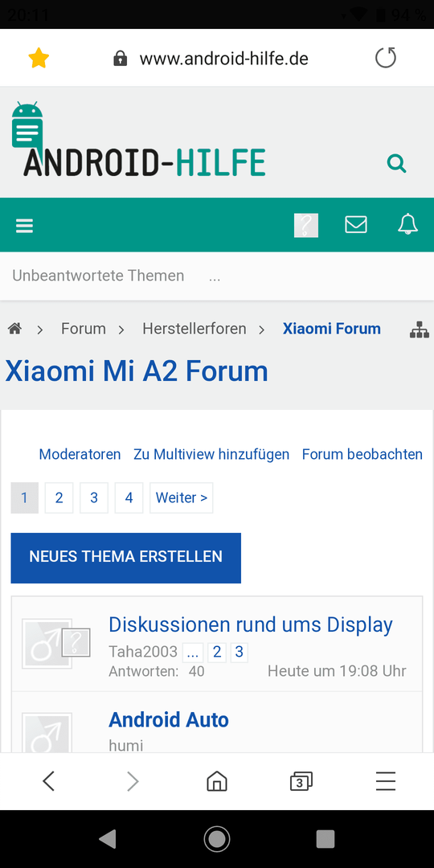Open notifications via the bell icon
This screenshot has width=434, height=868.
(407, 224)
